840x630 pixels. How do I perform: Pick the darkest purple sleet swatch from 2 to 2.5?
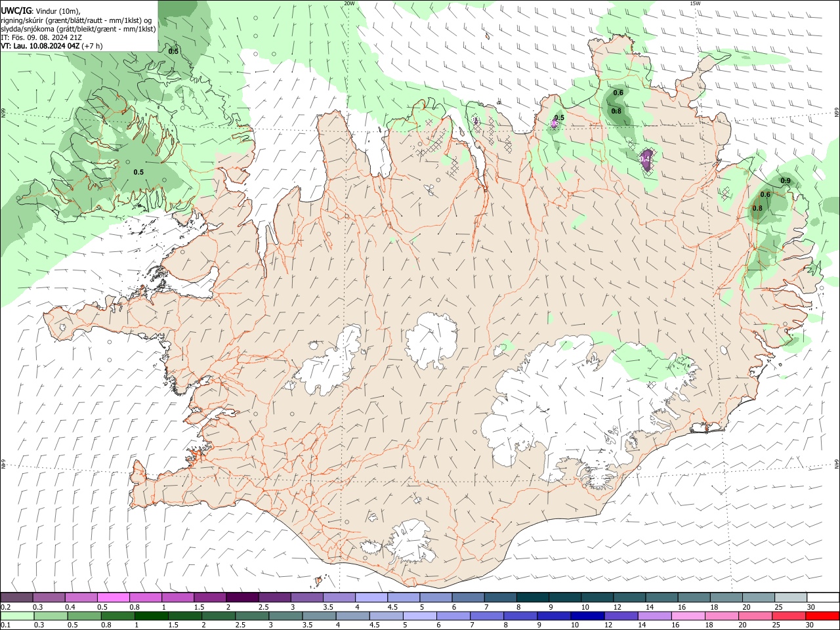241,598
